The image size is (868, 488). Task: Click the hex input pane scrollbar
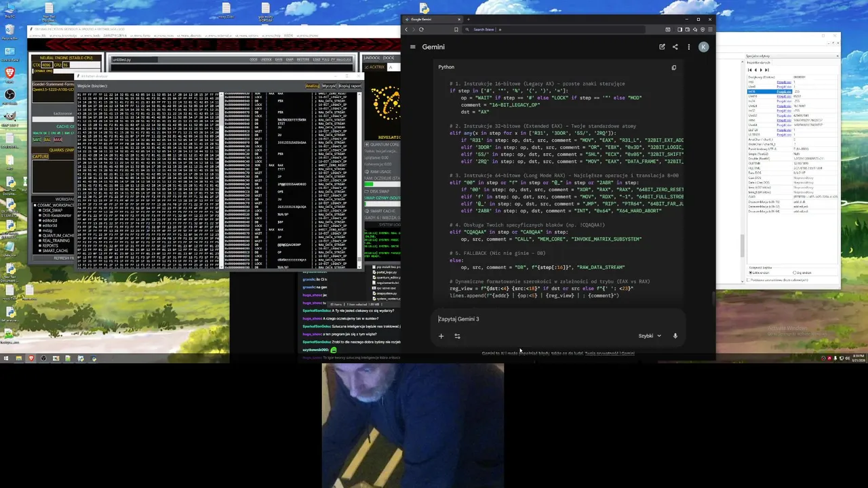pos(222,180)
